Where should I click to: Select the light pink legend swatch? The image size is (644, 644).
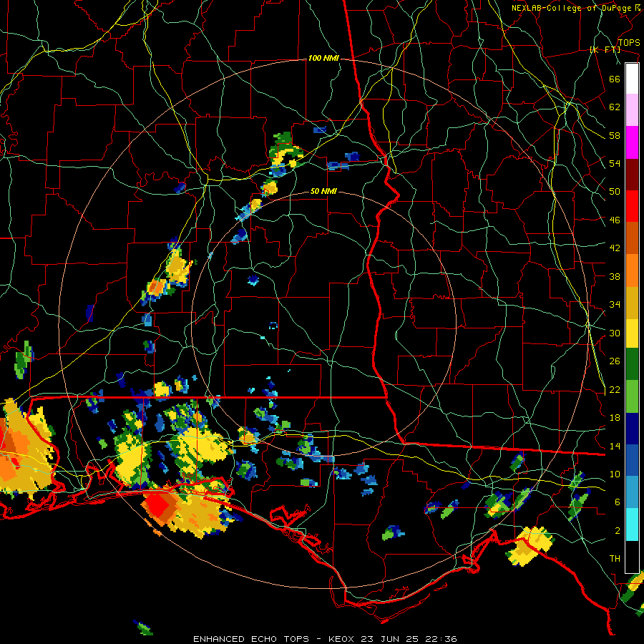[632, 109]
